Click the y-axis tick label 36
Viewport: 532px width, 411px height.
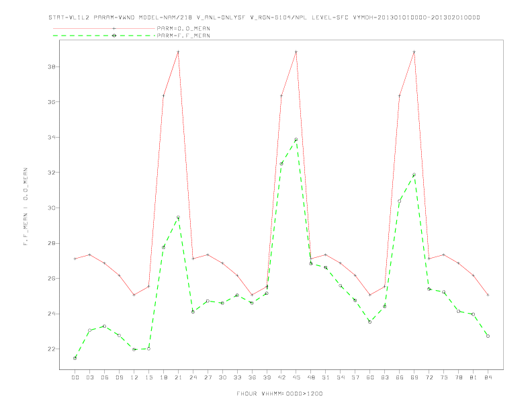pyautogui.click(x=52, y=102)
